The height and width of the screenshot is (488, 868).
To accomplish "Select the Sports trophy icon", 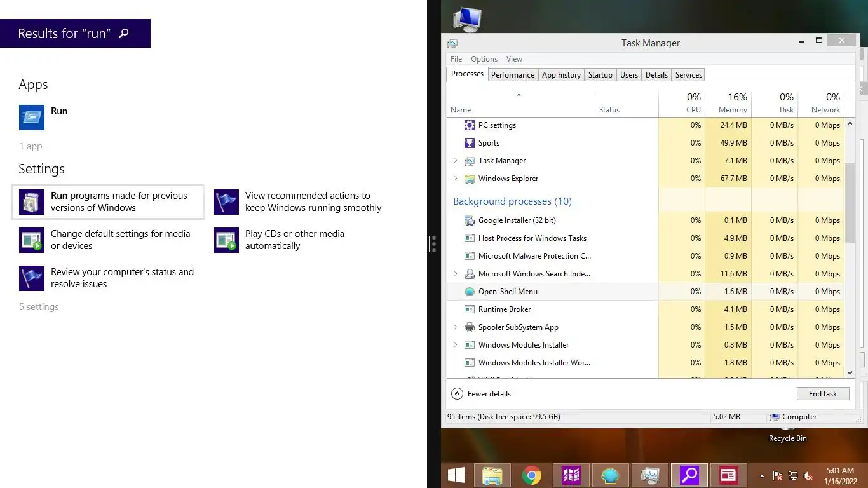I will tap(470, 143).
